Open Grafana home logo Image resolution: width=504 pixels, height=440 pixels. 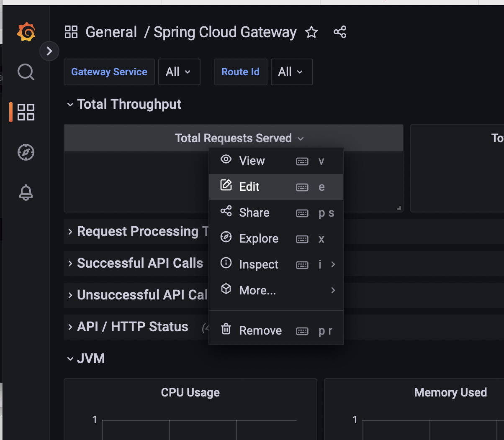(x=26, y=32)
